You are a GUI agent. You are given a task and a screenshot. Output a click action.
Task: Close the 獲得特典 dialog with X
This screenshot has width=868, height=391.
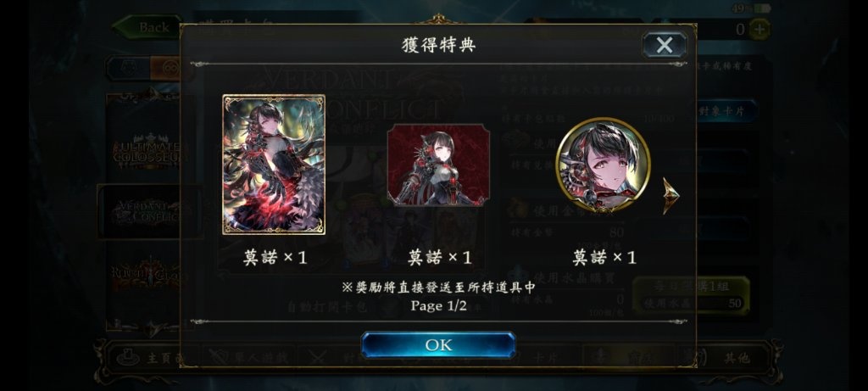point(665,45)
